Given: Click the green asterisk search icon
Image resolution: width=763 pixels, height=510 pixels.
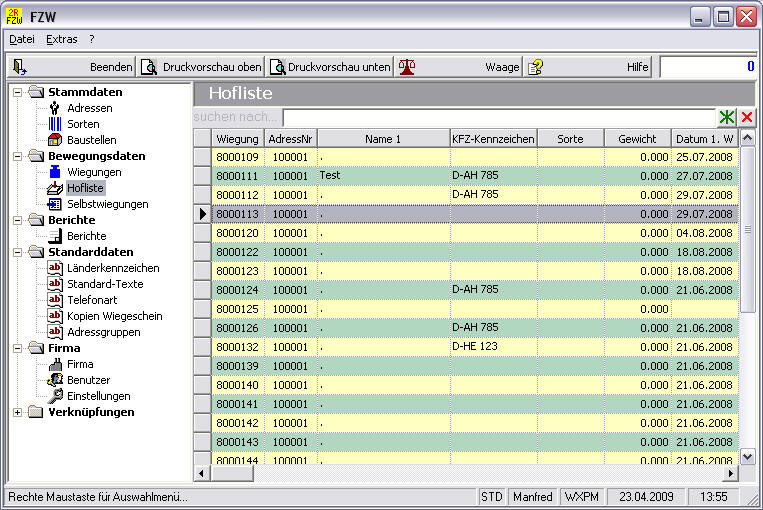Looking at the screenshot, I should [727, 117].
